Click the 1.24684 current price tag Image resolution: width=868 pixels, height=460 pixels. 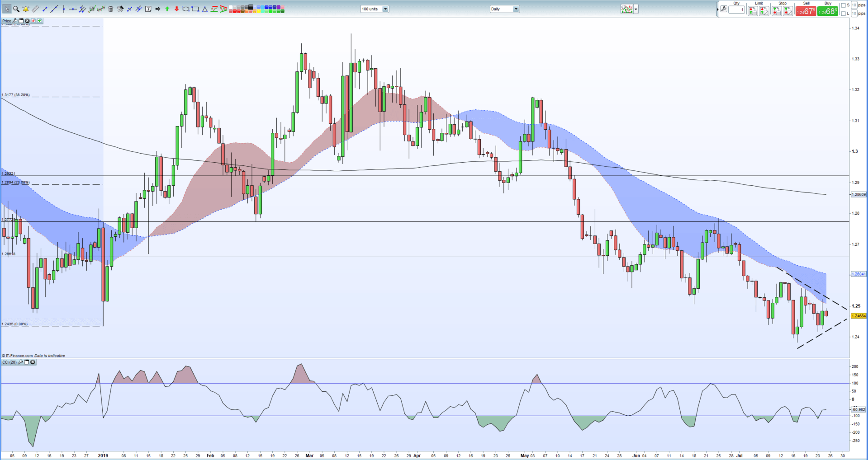(859, 316)
